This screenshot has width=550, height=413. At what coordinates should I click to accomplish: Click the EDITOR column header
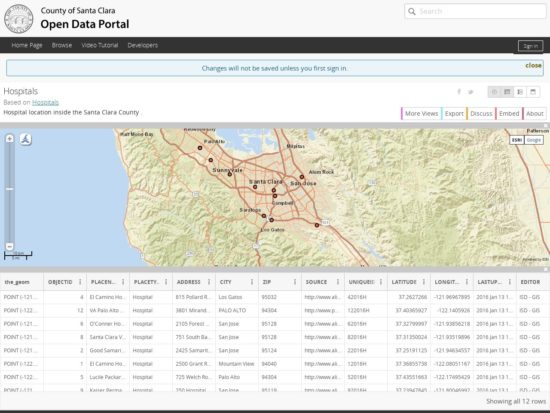click(532, 282)
